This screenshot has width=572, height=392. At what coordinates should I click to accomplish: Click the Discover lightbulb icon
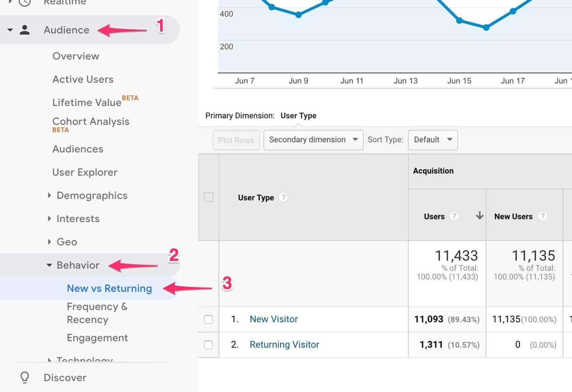point(24,377)
